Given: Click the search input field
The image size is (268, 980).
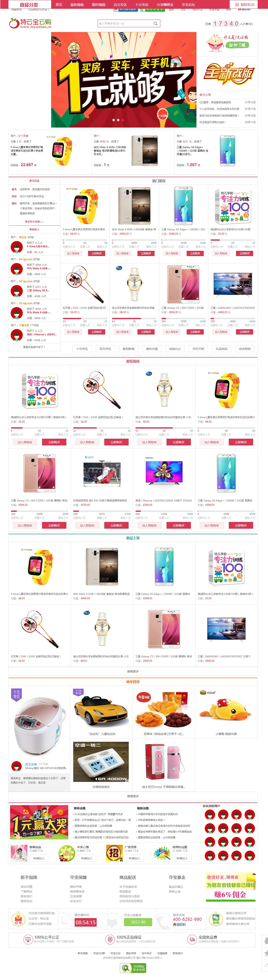Looking at the screenshot, I should [125, 24].
